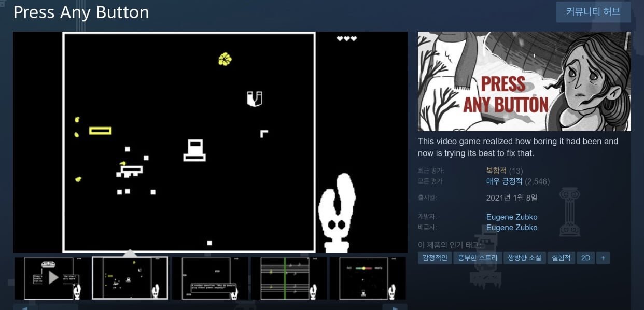
Task: Open the main gameplay screenshot viewer
Action: click(210, 143)
